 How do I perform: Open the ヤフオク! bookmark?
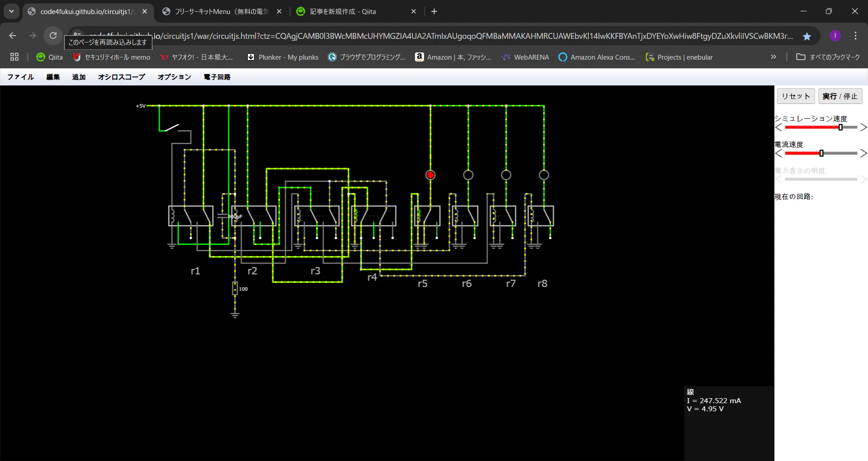196,57
